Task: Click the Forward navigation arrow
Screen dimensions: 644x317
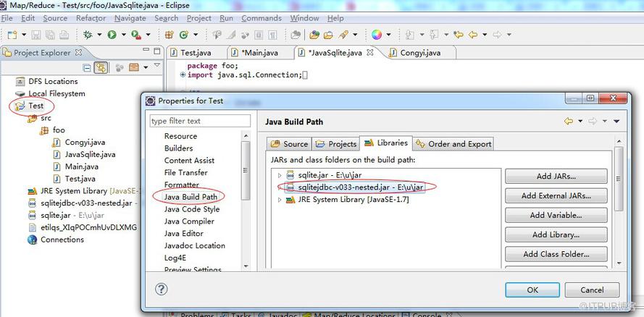Action: (x=497, y=35)
